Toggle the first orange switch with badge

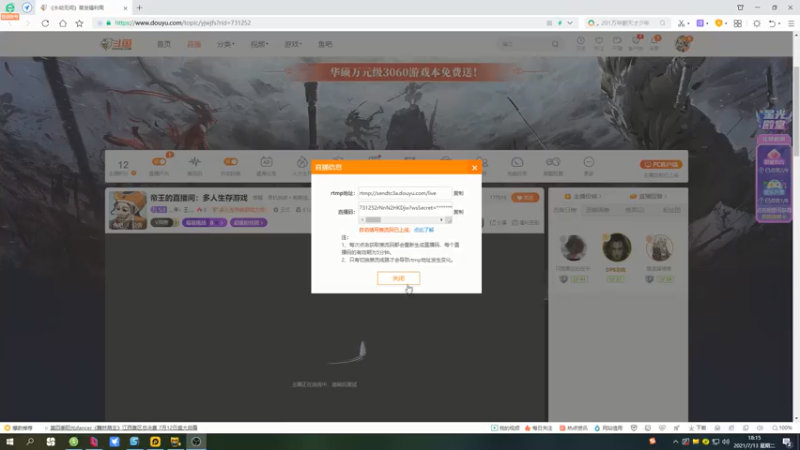click(x=159, y=162)
